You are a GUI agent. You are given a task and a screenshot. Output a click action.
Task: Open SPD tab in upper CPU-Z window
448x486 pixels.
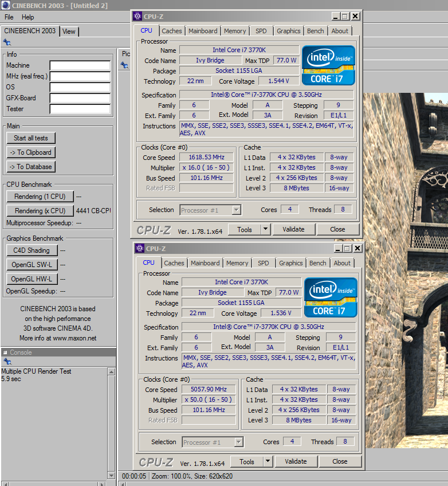coord(261,31)
